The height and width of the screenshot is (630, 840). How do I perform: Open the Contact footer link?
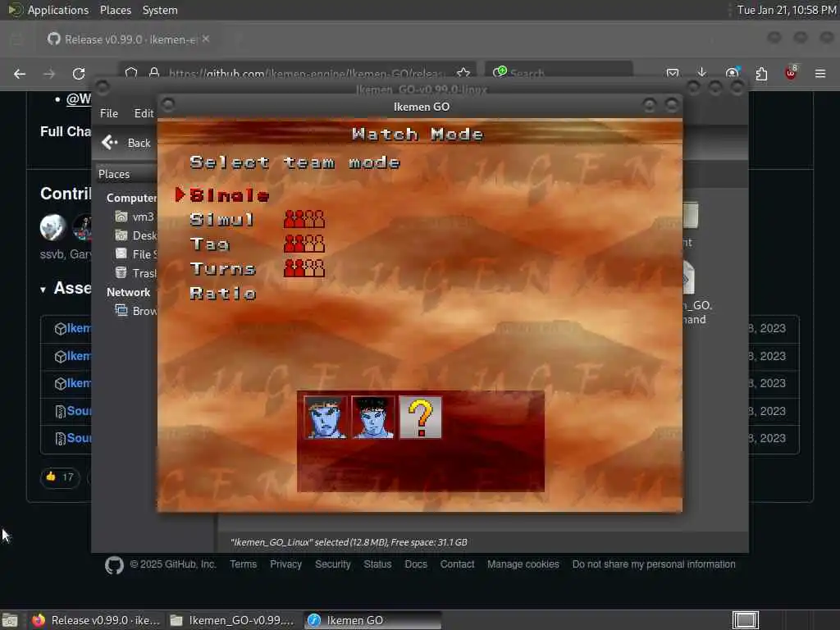point(457,564)
